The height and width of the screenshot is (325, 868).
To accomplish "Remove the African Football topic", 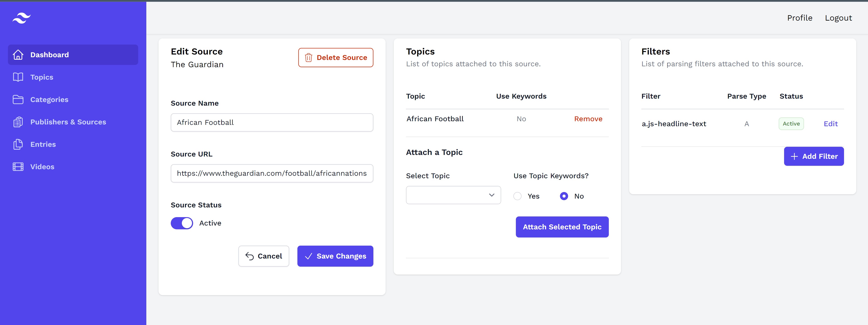I will 588,119.
